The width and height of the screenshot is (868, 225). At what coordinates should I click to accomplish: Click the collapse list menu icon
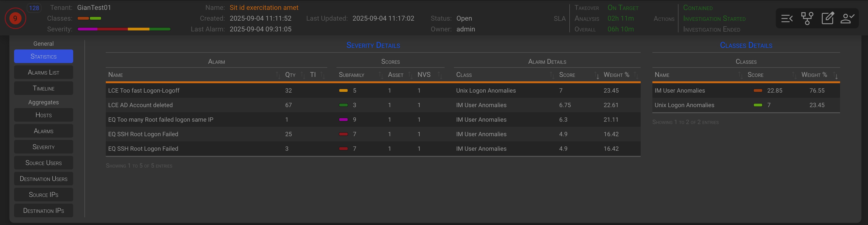[x=787, y=19]
